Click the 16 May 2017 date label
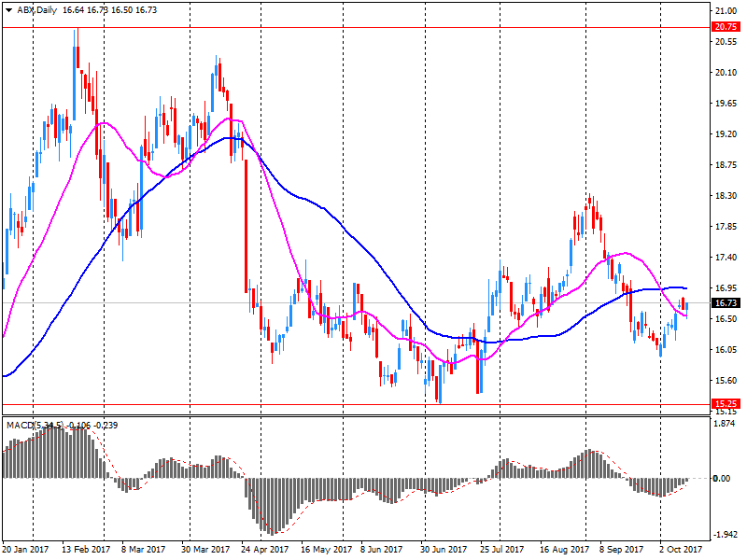This screenshot has height=560, width=747. [326, 549]
